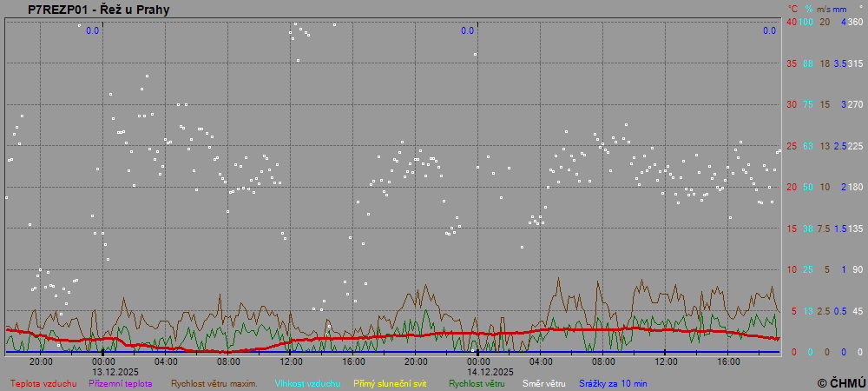
Task: Select the 270 wind direction axis value
Action: pos(855,104)
